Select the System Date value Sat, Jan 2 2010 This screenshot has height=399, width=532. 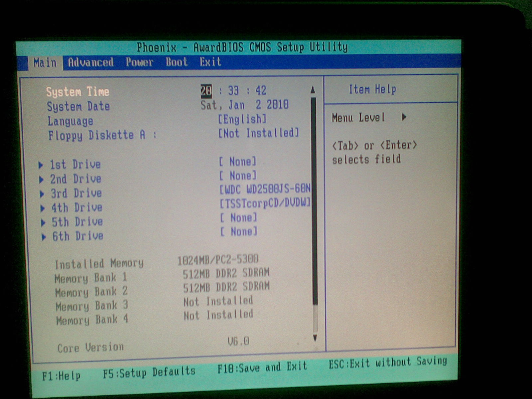(x=244, y=105)
